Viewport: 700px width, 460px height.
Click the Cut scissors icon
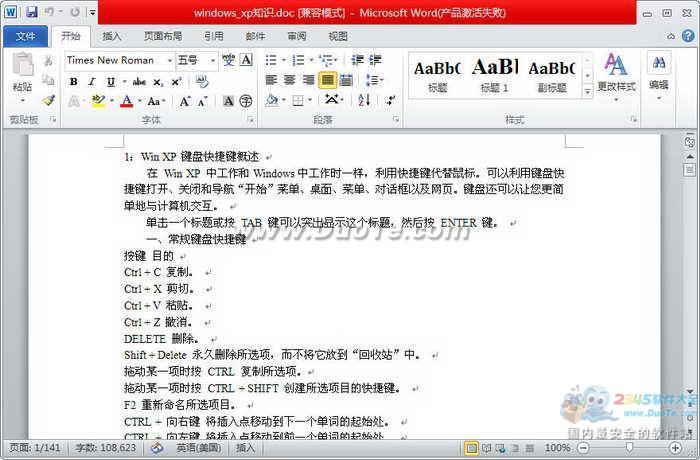tap(48, 60)
